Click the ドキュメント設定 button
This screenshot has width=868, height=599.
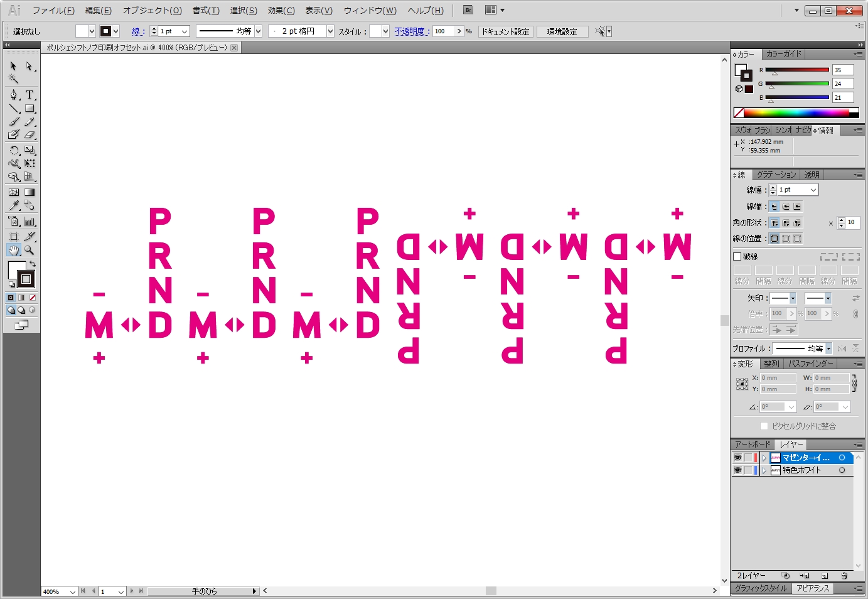pyautogui.click(x=505, y=31)
